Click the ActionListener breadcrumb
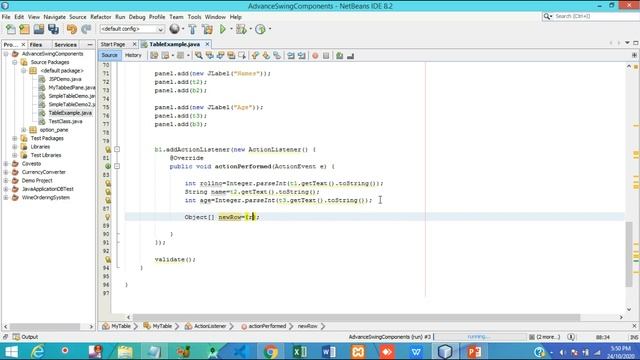Viewport: 640px width, 360px height. pos(210,326)
